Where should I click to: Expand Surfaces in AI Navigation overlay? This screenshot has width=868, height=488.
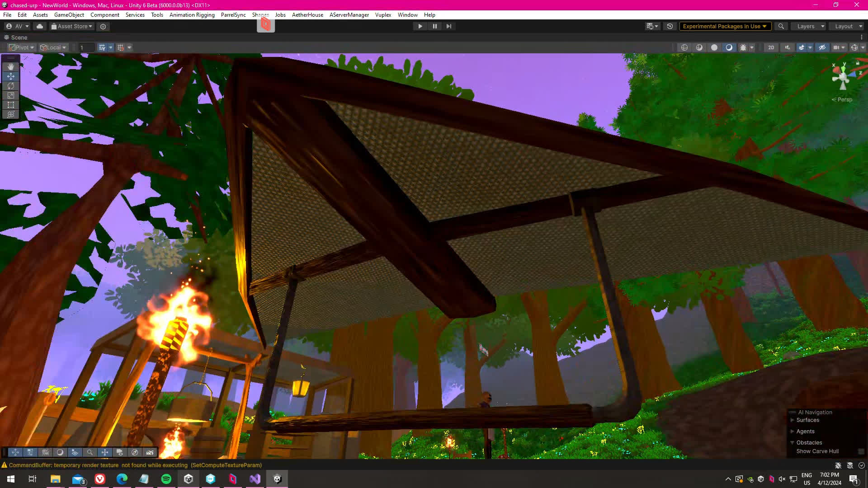pos(792,420)
